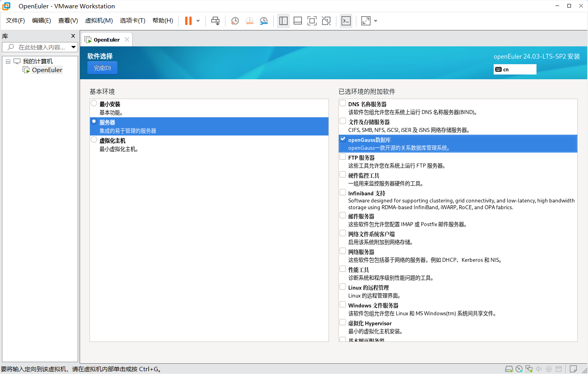
Task: Open the power options dropdown arrow
Action: point(198,21)
